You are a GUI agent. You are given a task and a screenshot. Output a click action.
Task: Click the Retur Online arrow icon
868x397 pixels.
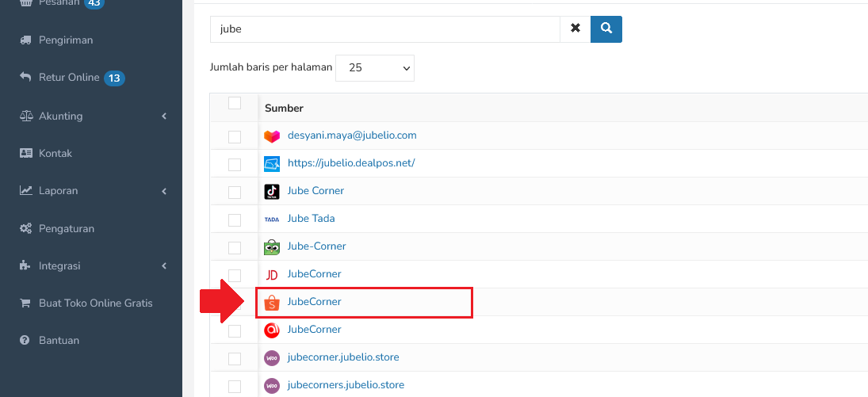[x=25, y=76]
